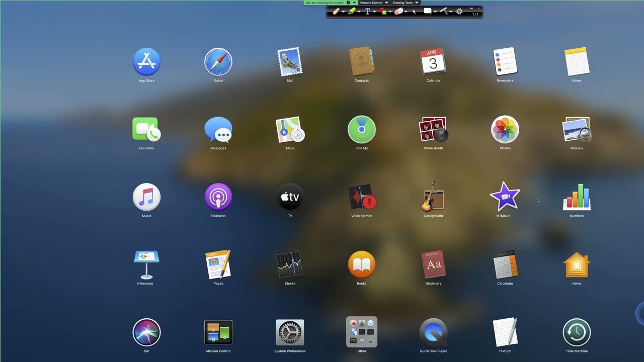
Task: Launch the Maps app
Action: [x=290, y=129]
